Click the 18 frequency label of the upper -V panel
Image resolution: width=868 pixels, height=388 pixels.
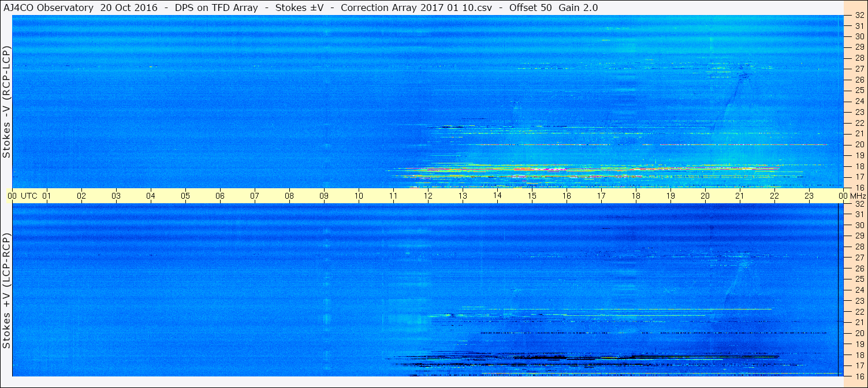(x=859, y=166)
